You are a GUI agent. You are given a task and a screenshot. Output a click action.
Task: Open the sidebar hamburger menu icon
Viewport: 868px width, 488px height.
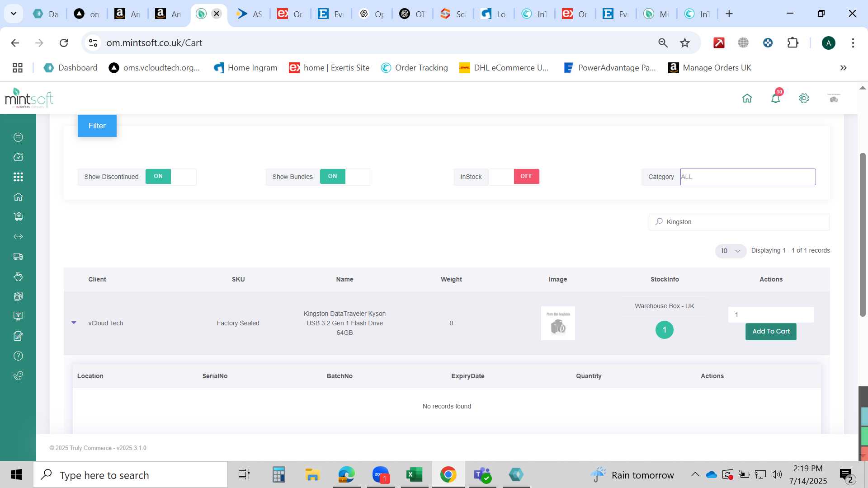pyautogui.click(x=18, y=137)
